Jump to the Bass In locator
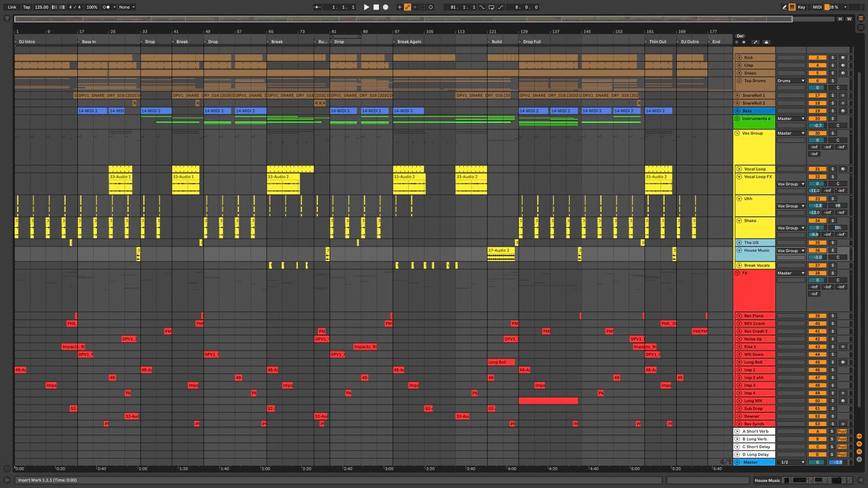This screenshot has width=868, height=488. (87, 41)
